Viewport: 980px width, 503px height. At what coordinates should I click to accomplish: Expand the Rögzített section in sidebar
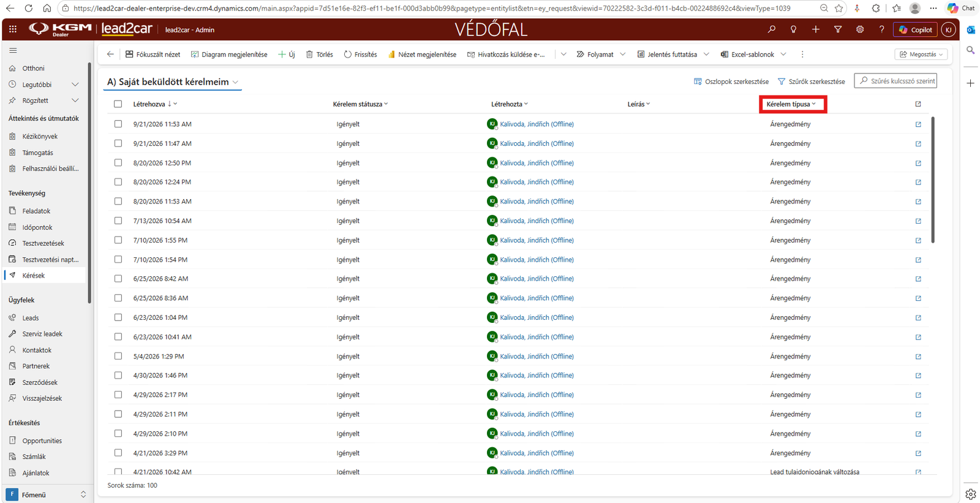(x=75, y=100)
